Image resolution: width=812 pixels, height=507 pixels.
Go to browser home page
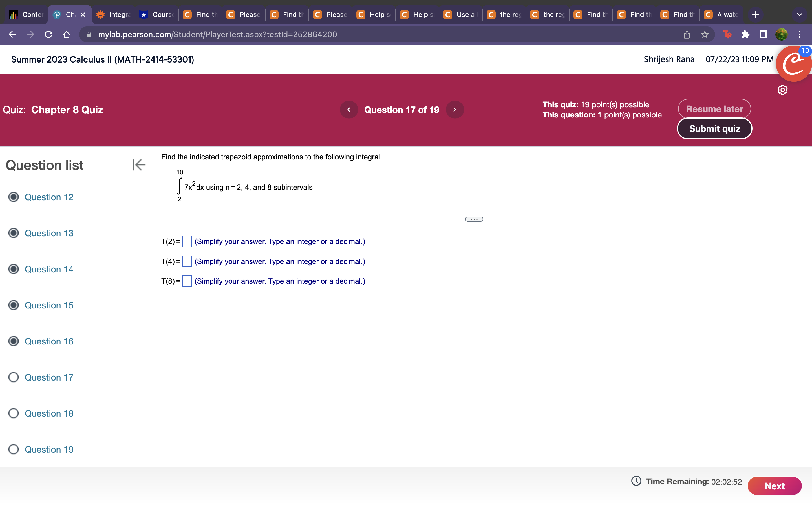(x=67, y=35)
